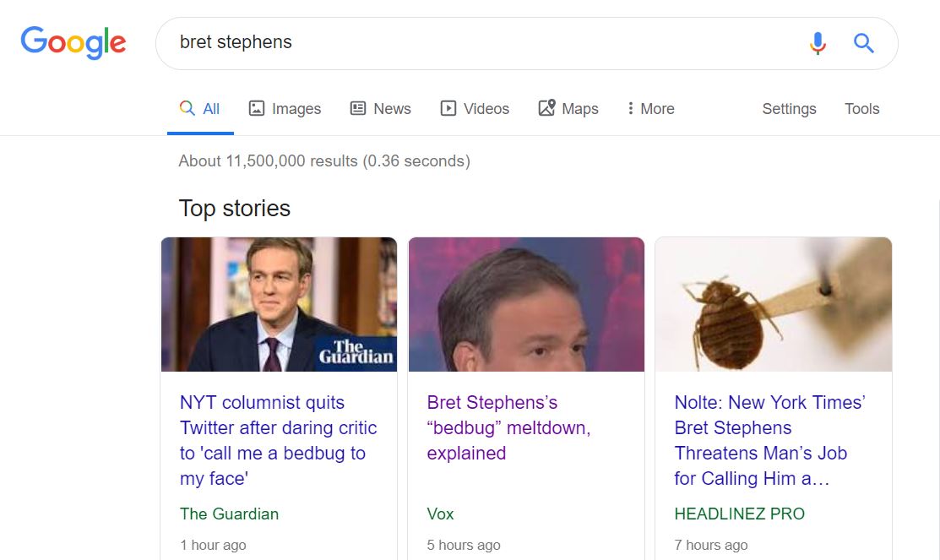Open search Settings

pos(789,108)
